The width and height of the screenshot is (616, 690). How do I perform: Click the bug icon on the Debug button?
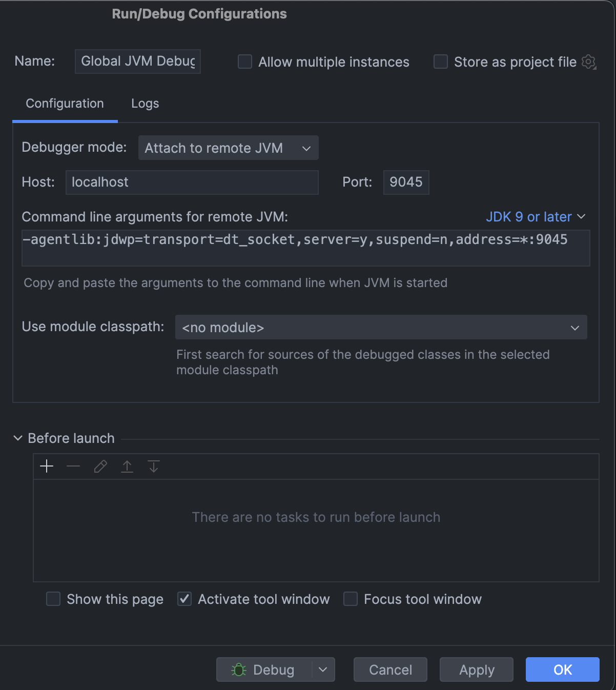point(239,669)
